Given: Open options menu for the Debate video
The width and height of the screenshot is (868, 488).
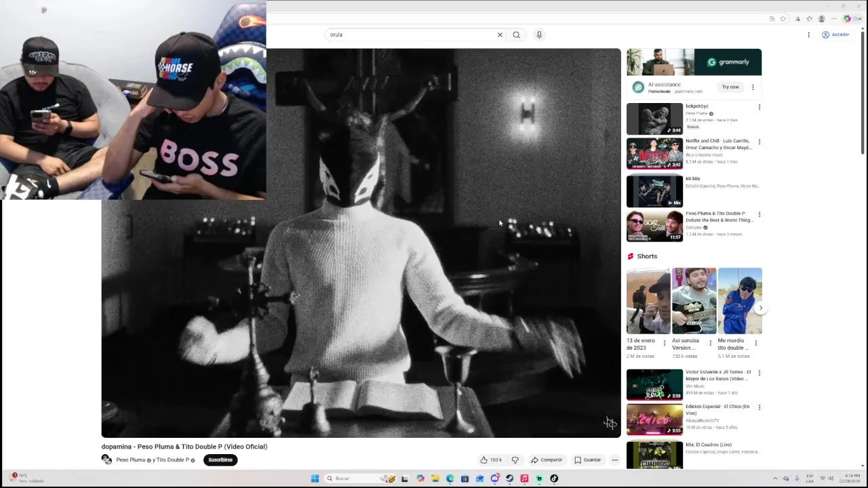Looking at the screenshot, I should (x=759, y=214).
